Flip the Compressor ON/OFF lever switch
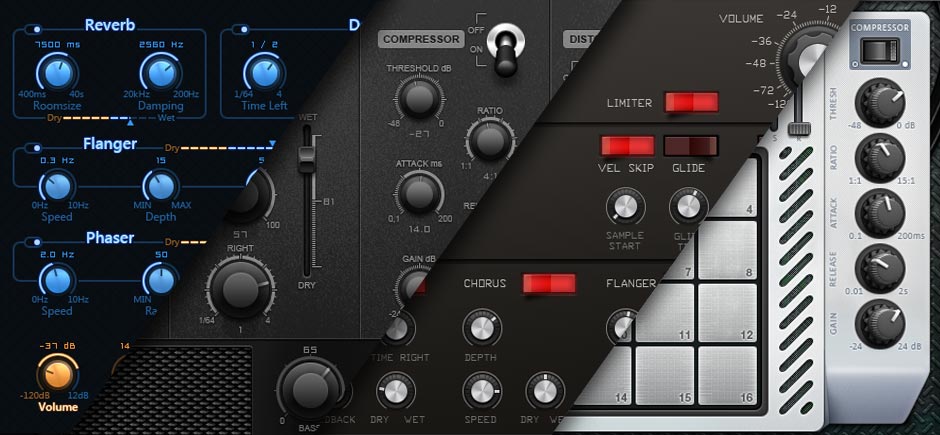This screenshot has width=940, height=435. (x=505, y=48)
